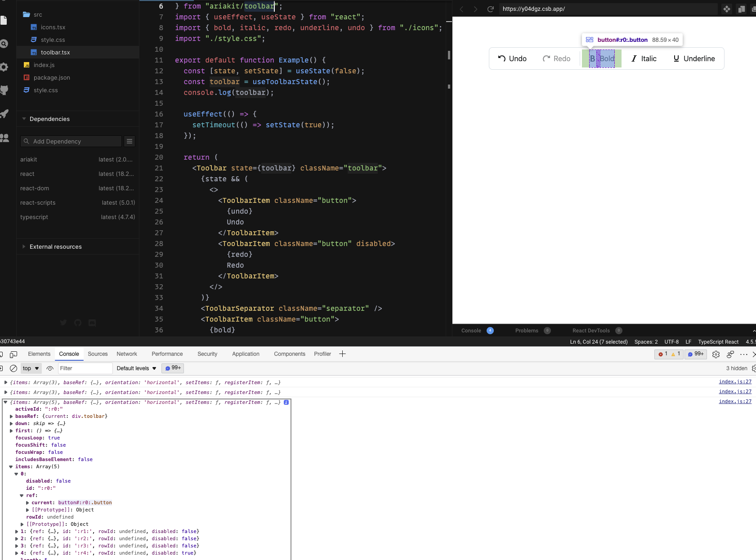Create a live expression using the eye icon
Image resolution: width=756 pixels, height=560 pixels.
pyautogui.click(x=49, y=368)
